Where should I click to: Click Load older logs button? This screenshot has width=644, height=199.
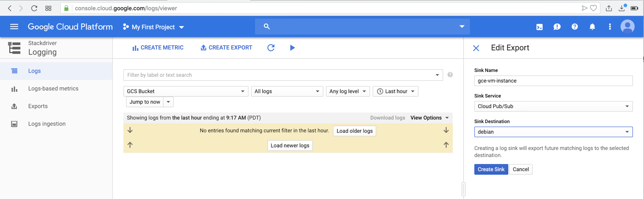[x=354, y=131]
